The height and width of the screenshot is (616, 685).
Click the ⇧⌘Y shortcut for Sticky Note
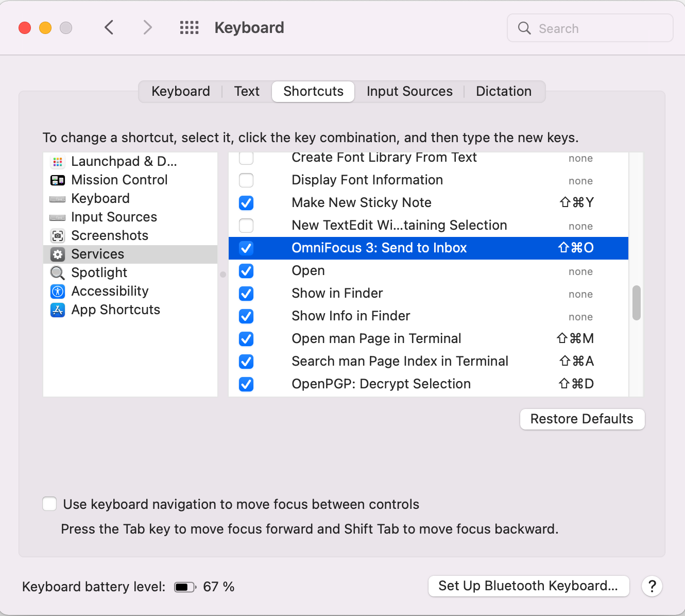[x=577, y=203]
